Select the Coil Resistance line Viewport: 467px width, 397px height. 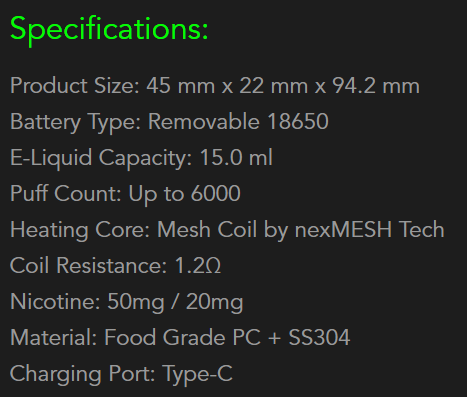click(x=115, y=265)
